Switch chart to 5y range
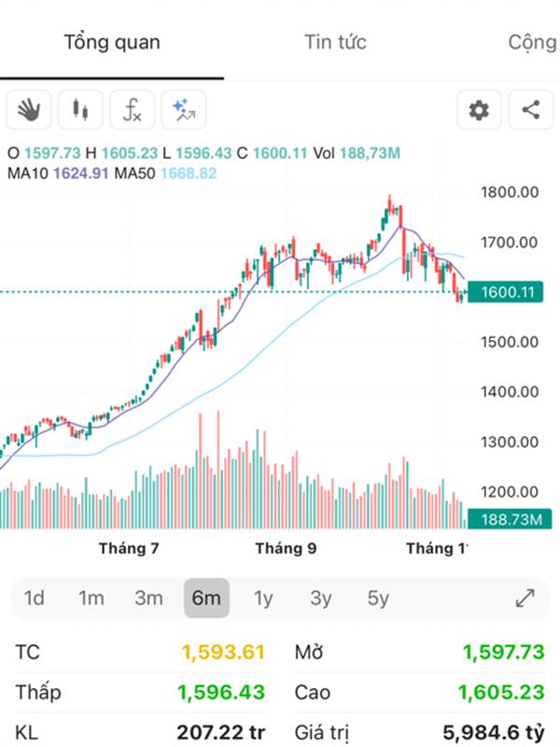This screenshot has height=747, width=560. point(378,599)
